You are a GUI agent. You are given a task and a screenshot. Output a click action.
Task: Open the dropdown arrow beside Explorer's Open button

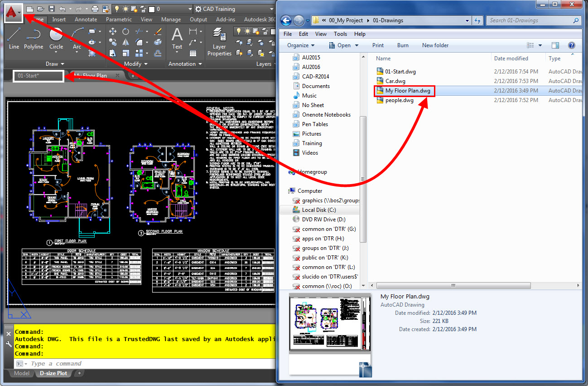(x=357, y=45)
